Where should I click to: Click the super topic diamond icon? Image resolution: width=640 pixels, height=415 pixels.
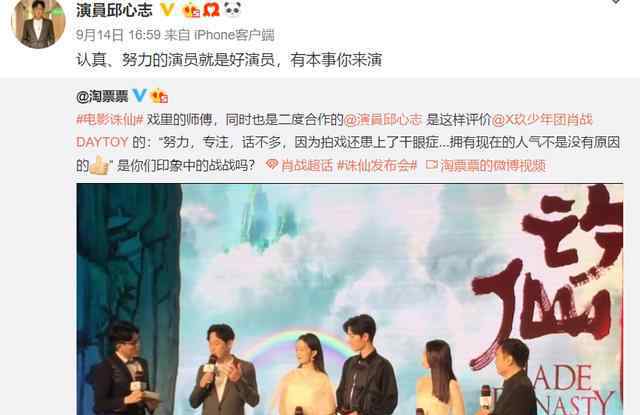coord(271,164)
